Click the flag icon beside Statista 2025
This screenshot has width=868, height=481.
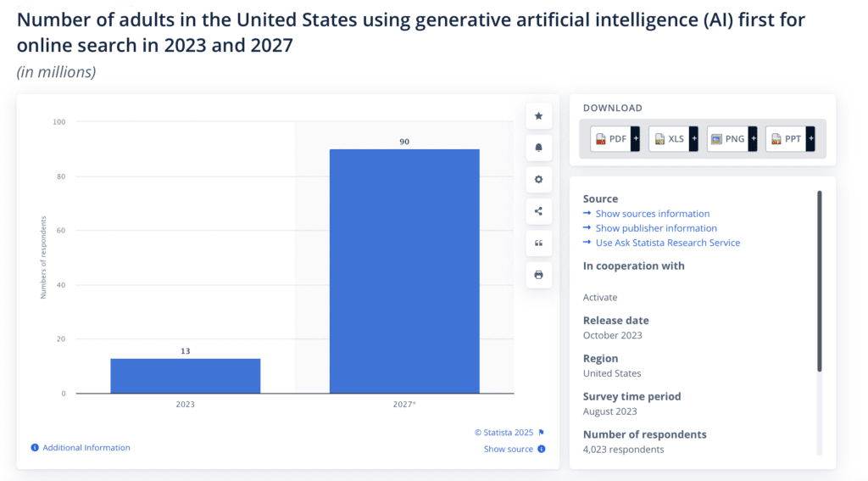(x=542, y=433)
